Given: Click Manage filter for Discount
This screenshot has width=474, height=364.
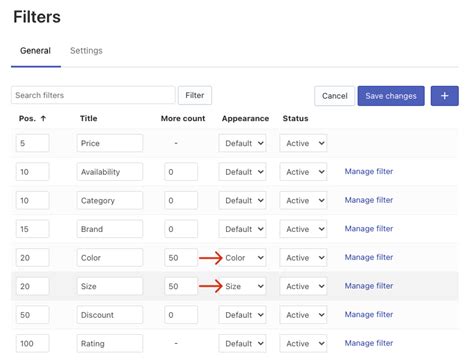Looking at the screenshot, I should [x=369, y=315].
